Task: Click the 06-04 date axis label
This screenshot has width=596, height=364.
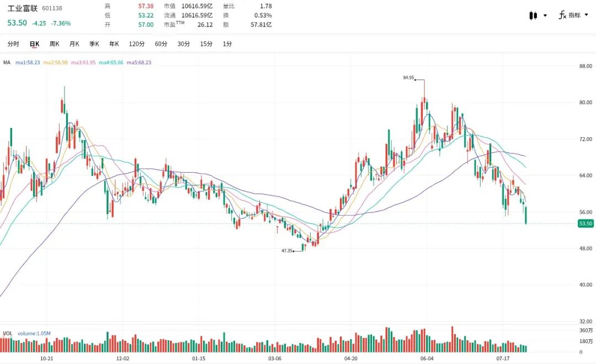Action: click(x=427, y=358)
